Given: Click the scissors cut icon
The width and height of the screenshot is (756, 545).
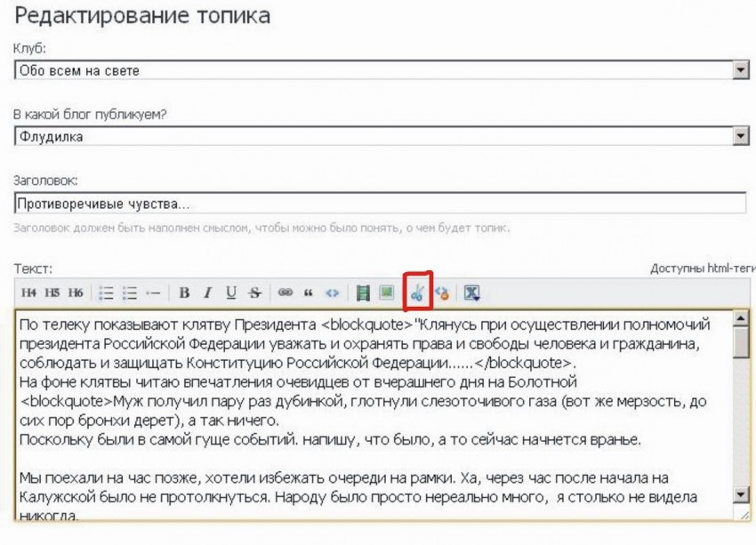Looking at the screenshot, I should [417, 292].
